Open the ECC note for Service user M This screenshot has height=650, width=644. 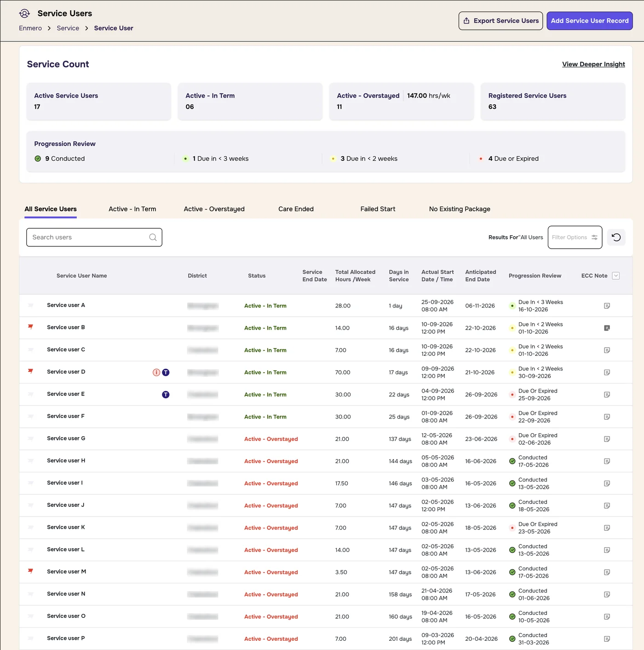607,573
